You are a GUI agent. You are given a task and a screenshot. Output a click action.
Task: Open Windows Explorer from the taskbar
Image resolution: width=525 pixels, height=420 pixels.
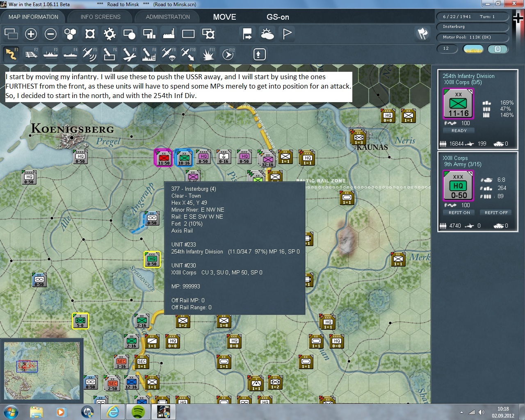pyautogui.click(x=37, y=412)
